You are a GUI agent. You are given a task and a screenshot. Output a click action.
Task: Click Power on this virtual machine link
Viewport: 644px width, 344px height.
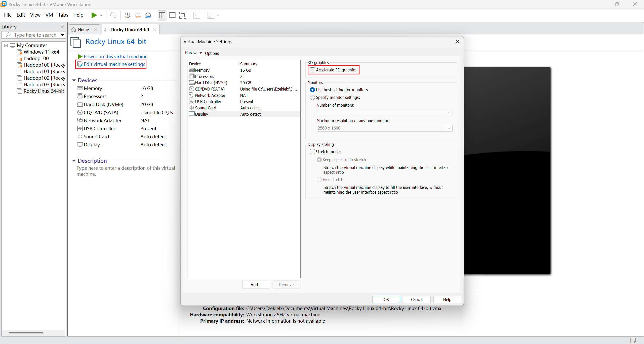[115, 57]
